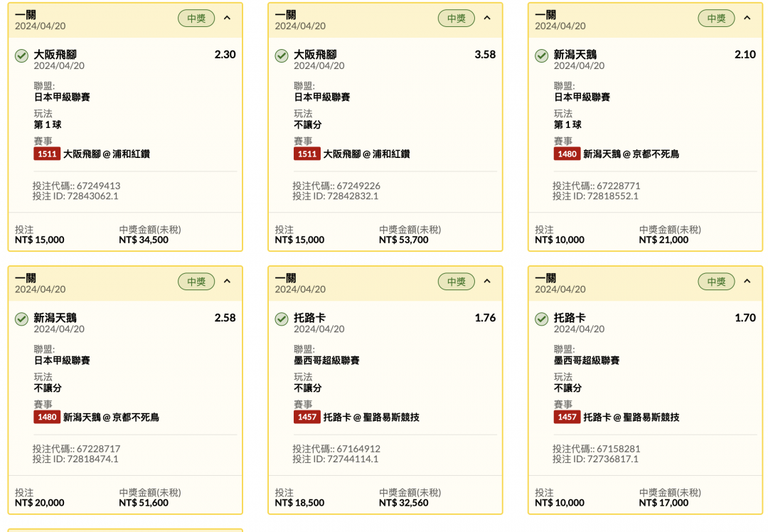Click green check icon beside 大阪飛腳 2.30
768x532 pixels.
click(21, 56)
